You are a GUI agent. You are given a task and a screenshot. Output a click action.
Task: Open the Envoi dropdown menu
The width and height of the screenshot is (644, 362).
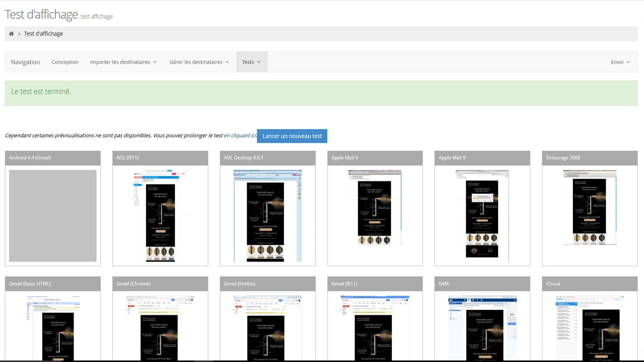coord(620,62)
